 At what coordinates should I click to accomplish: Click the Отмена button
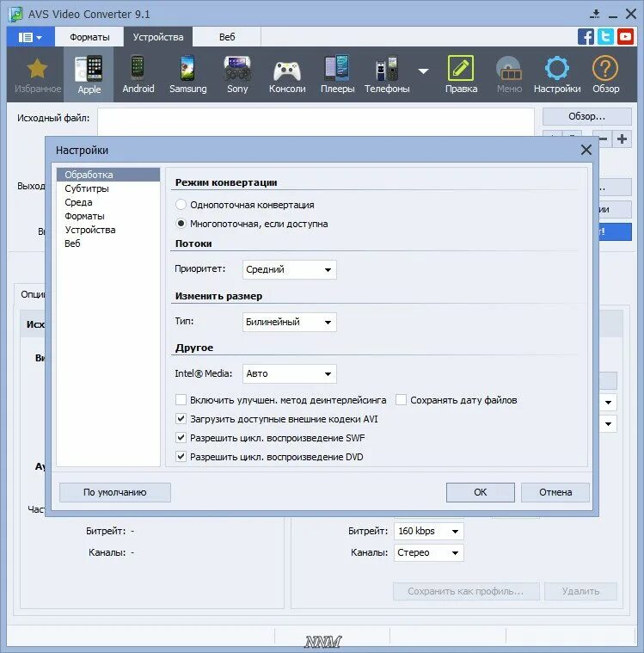555,492
